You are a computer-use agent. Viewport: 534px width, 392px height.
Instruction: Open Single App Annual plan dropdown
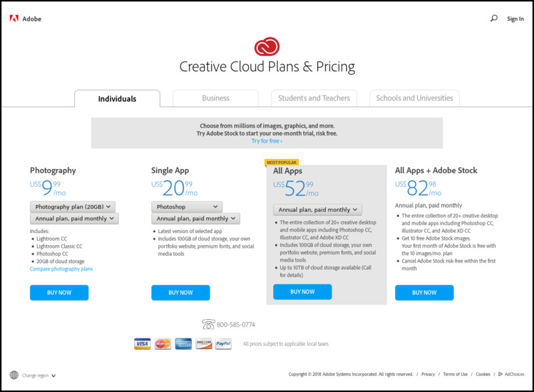(x=196, y=218)
